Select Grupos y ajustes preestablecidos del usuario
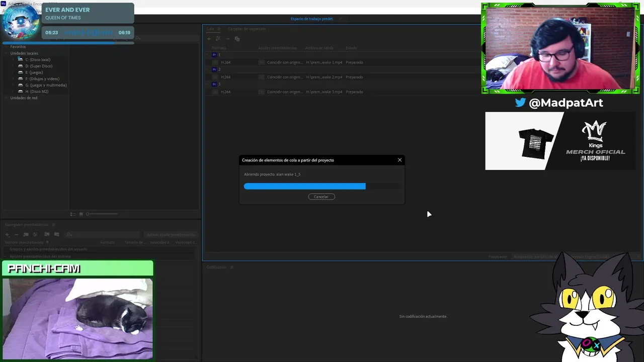644x362 pixels. point(48,249)
